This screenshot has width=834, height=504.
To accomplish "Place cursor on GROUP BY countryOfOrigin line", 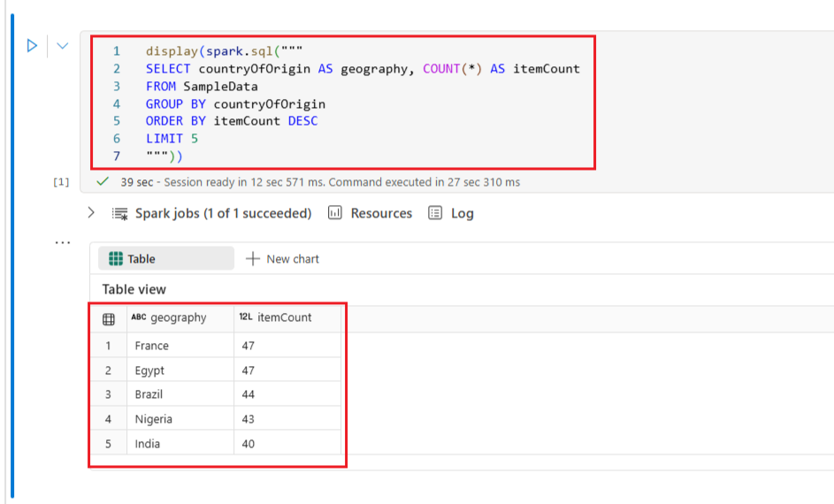I will coord(235,103).
